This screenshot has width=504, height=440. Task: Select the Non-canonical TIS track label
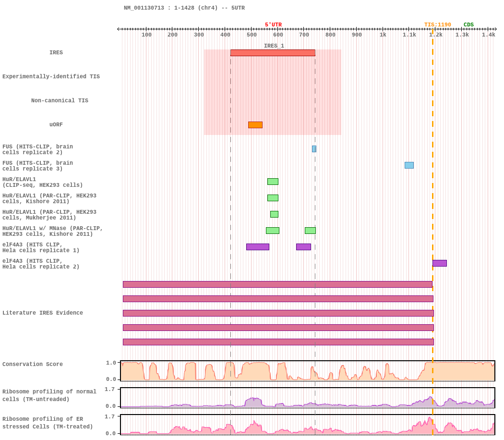(60, 101)
